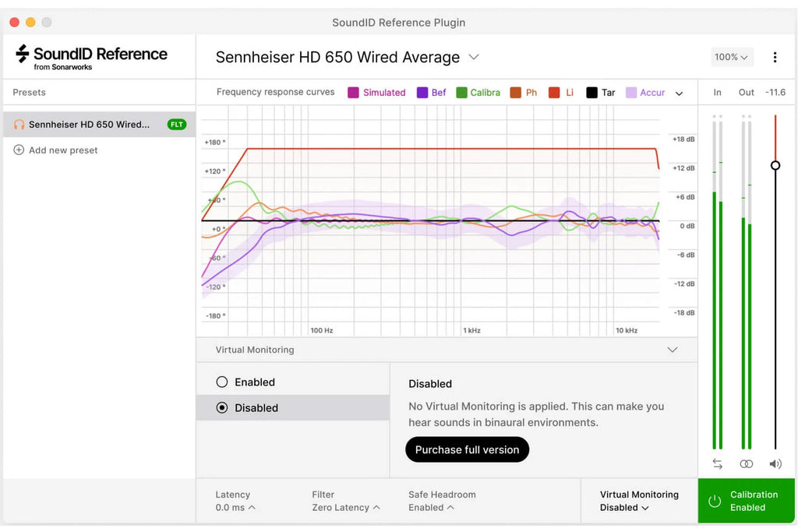Click the Virtual Monitoring section title
Screen dimensions: 798x532
coord(255,350)
